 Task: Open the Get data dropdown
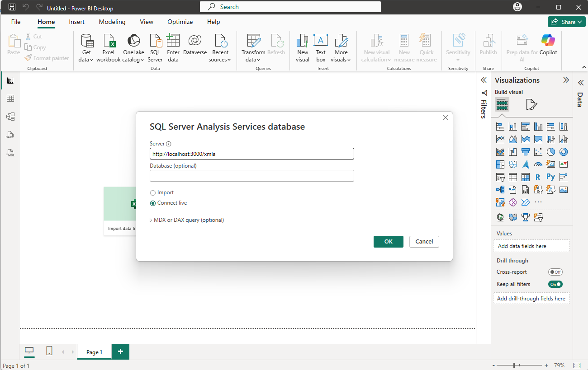pyautogui.click(x=87, y=48)
